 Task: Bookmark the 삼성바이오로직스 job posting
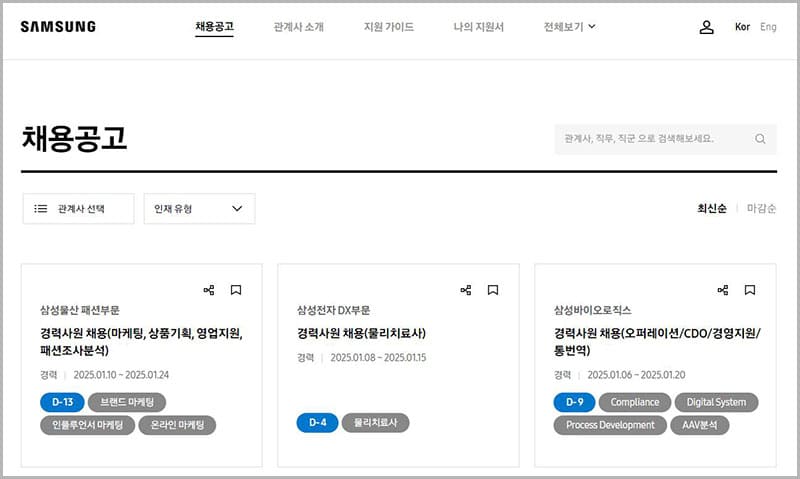click(750, 290)
